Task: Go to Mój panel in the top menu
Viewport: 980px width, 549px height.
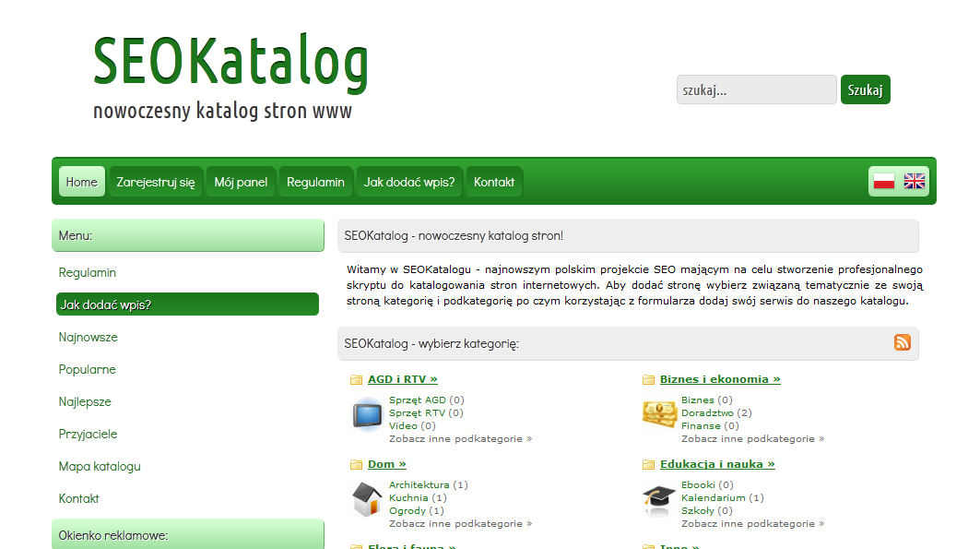Action: (241, 182)
